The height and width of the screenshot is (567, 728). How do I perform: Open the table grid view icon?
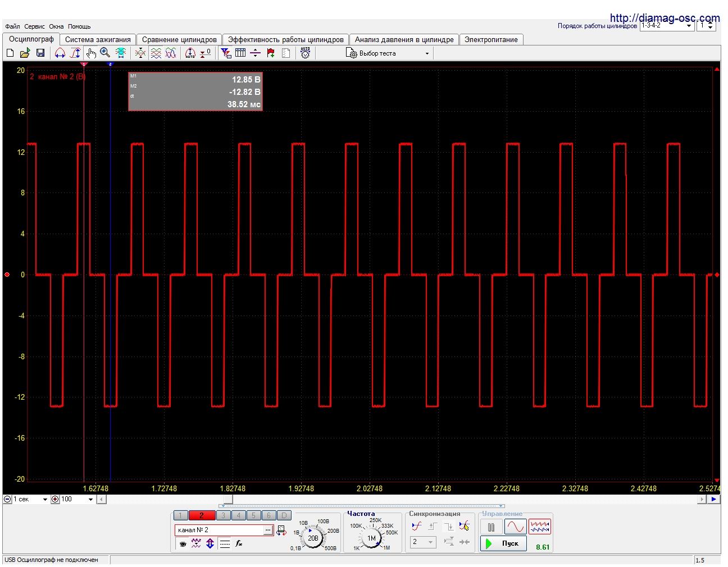coord(240,53)
